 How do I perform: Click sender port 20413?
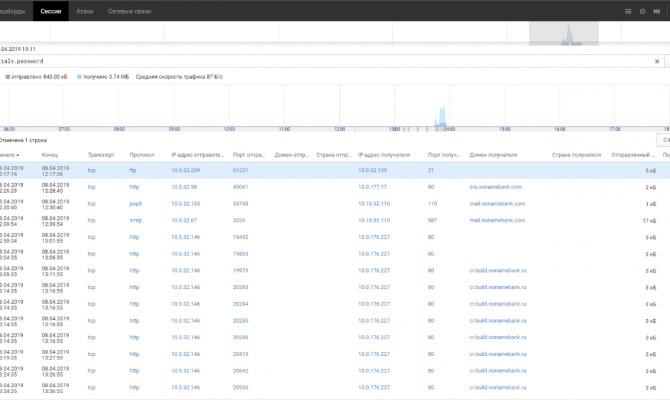pyautogui.click(x=240, y=354)
